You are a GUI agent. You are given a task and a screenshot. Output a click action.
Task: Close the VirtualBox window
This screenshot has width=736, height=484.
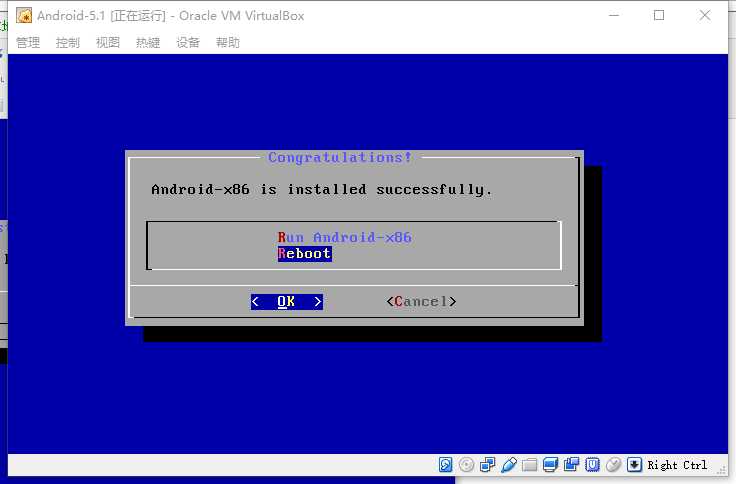point(705,15)
